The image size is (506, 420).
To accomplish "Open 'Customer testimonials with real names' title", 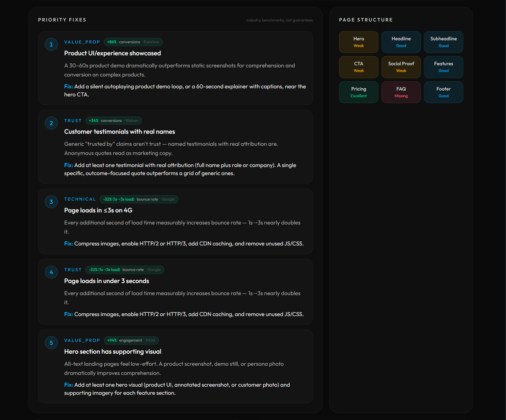I will [119, 132].
